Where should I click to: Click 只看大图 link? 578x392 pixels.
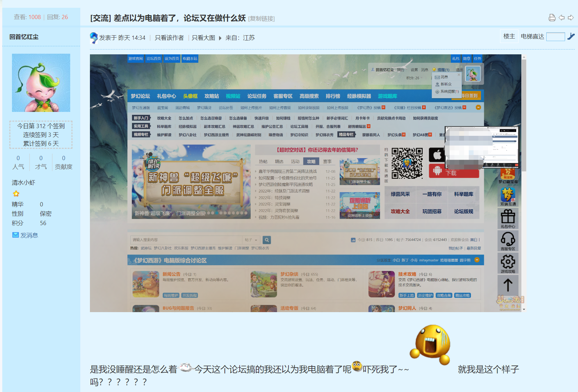(203, 38)
